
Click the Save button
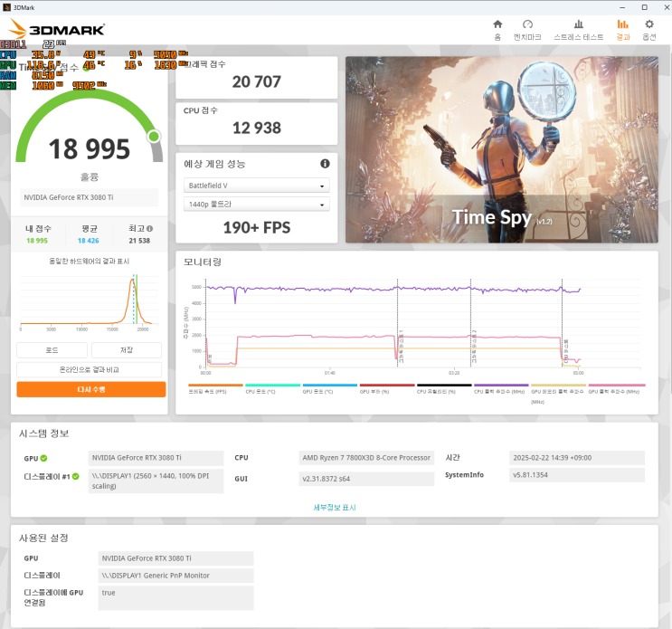[127, 350]
